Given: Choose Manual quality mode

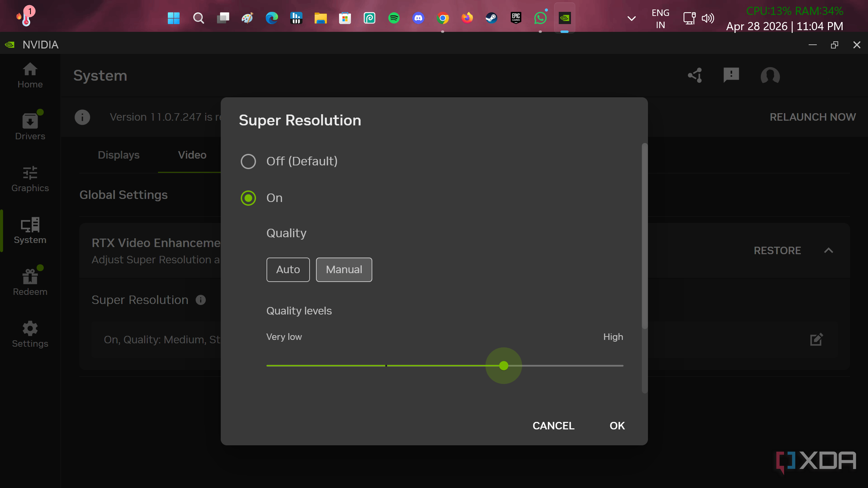Looking at the screenshot, I should click(x=344, y=270).
